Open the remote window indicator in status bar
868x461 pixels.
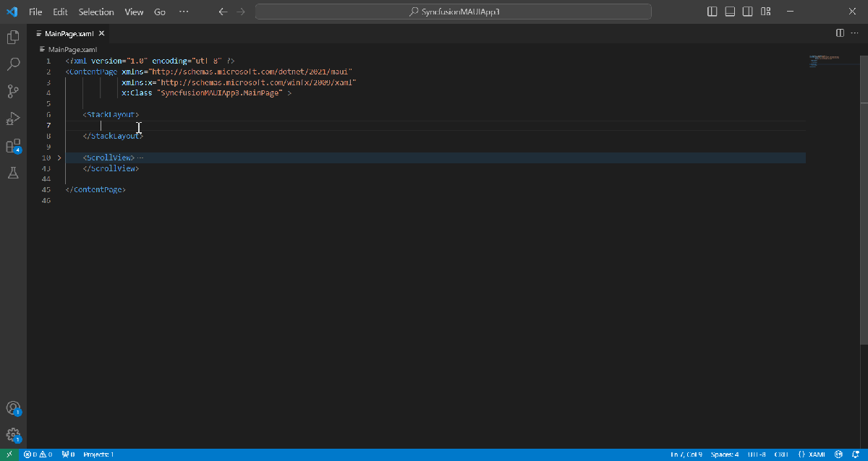coord(9,454)
